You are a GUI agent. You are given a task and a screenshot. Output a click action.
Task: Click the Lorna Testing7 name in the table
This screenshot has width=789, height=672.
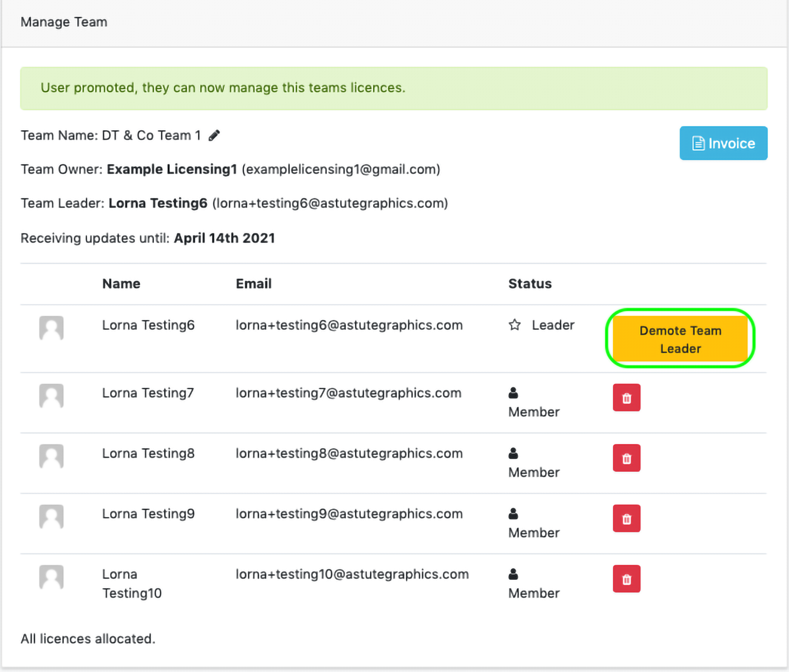coord(148,393)
